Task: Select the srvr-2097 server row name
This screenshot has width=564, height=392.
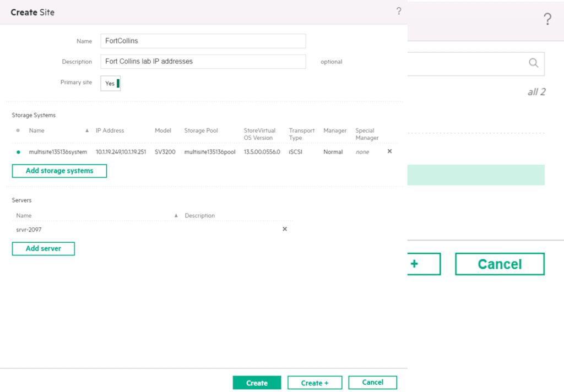Action: (x=29, y=230)
